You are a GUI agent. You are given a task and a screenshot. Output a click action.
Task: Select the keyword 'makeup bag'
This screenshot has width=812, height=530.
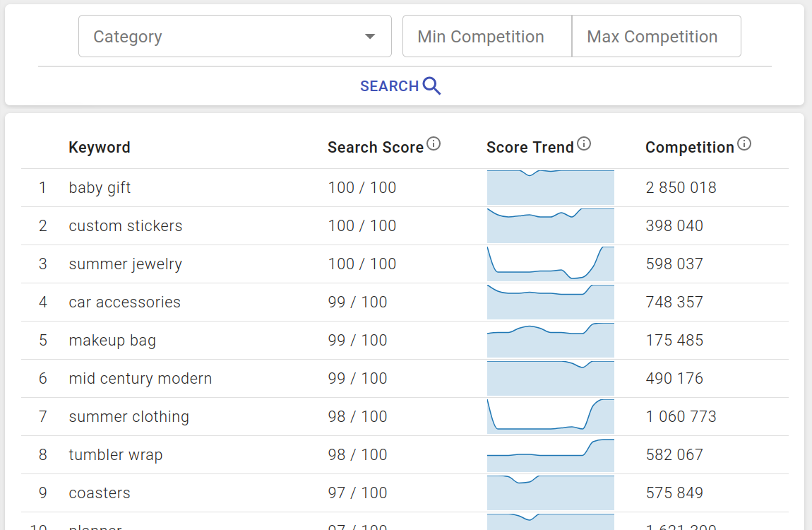(112, 341)
